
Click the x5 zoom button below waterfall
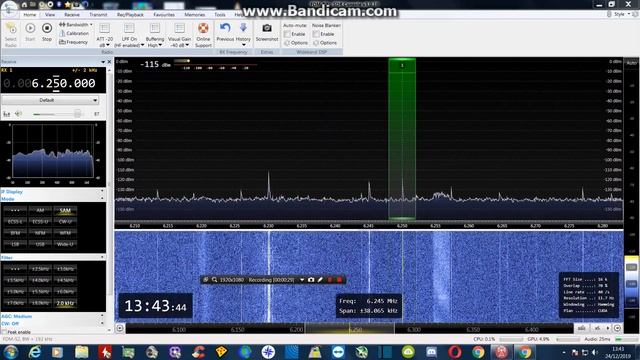click(598, 328)
